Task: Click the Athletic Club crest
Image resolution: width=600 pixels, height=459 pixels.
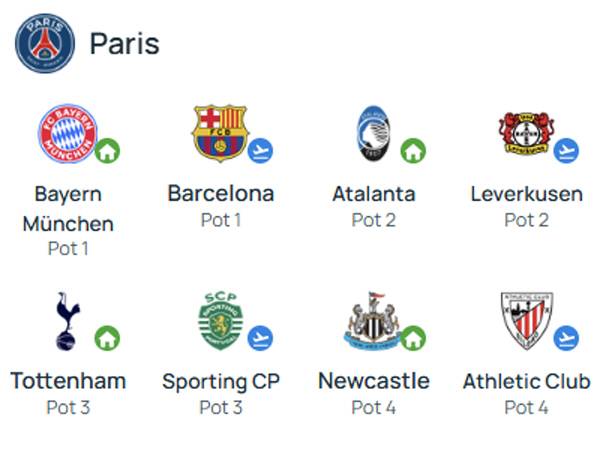Action: pyautogui.click(x=526, y=321)
